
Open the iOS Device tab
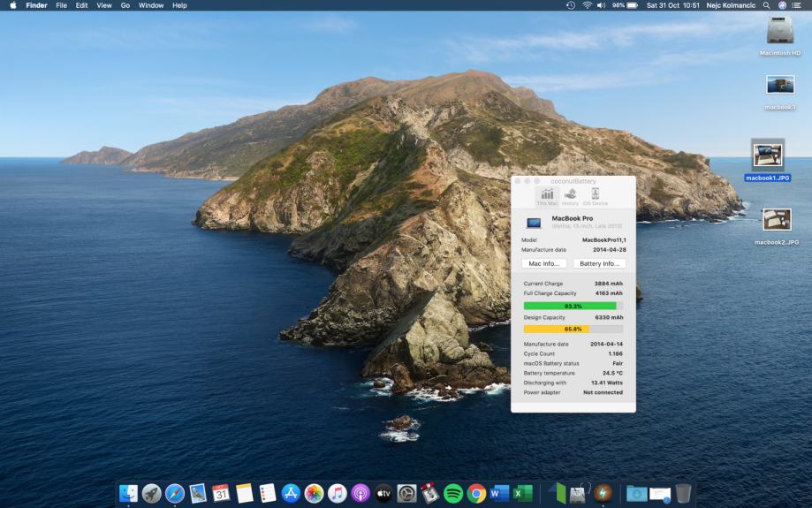tap(595, 196)
